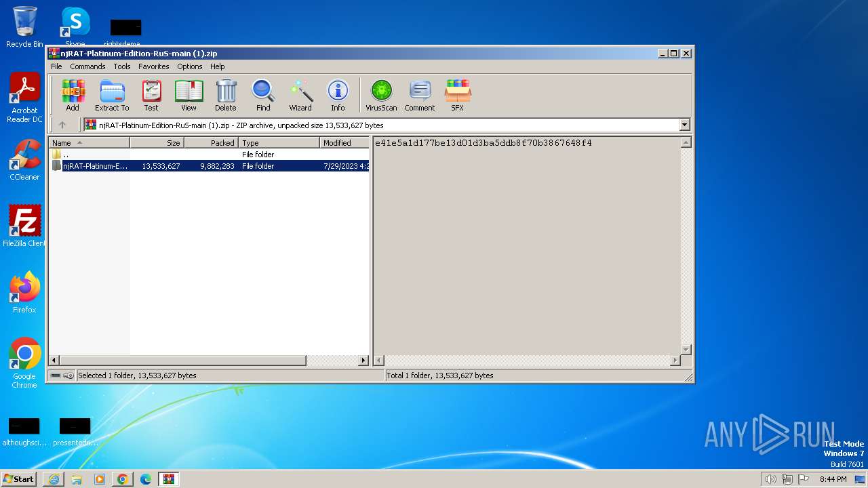The image size is (868, 488).
Task: Click the status bar drive/key icon
Action: (x=62, y=375)
